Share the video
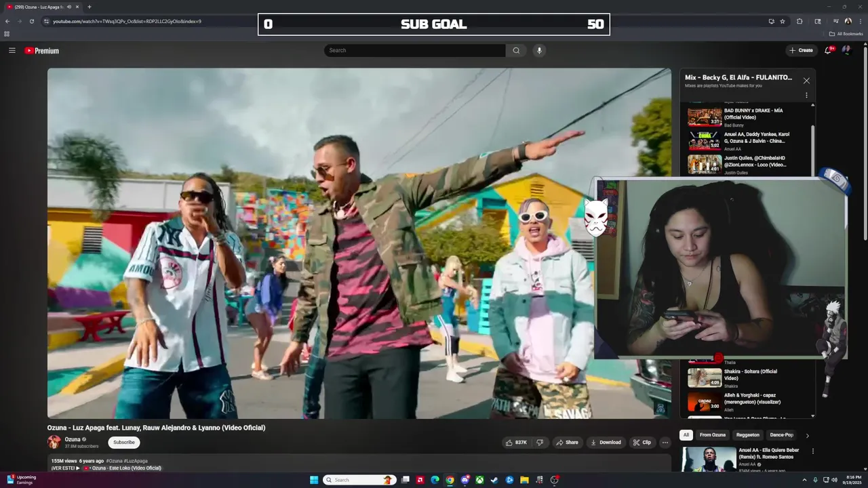 coord(567,443)
